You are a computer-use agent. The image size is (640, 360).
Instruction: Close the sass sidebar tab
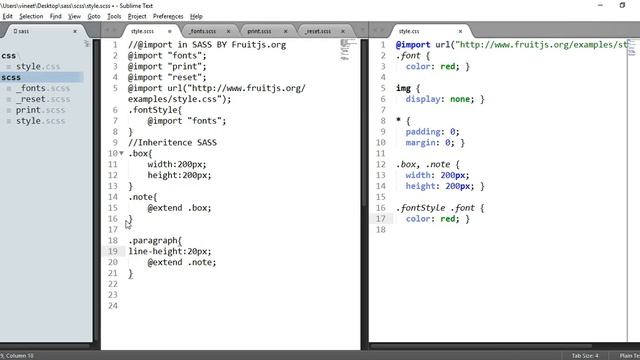click(75, 31)
